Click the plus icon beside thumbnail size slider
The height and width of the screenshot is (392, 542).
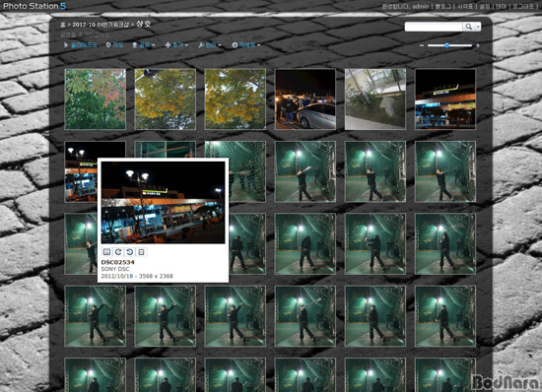point(478,45)
